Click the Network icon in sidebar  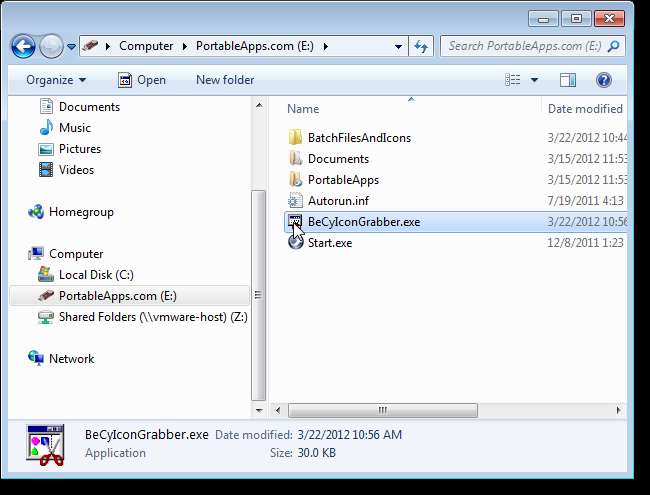pos(36,358)
